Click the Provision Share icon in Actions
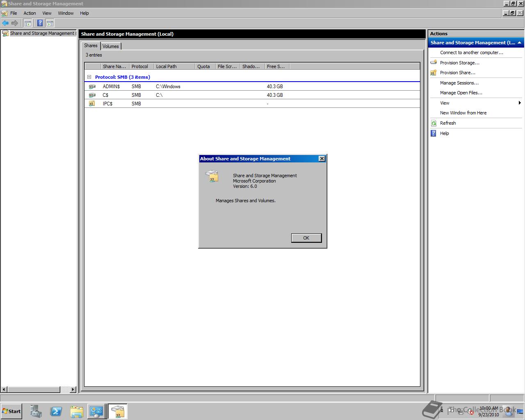 (x=434, y=73)
